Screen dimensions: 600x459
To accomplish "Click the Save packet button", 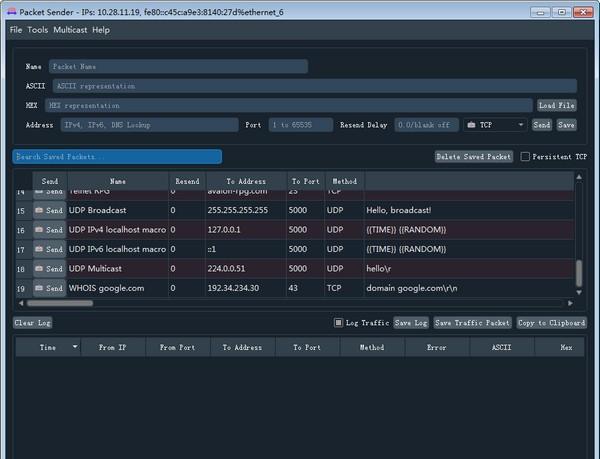I will click(566, 125).
